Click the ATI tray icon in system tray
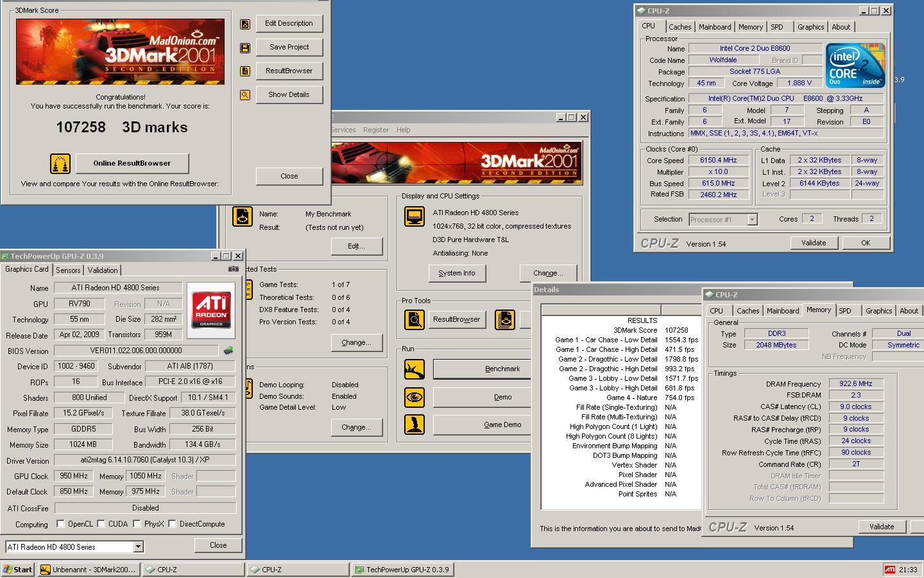The width and height of the screenshot is (924, 578). click(x=890, y=570)
